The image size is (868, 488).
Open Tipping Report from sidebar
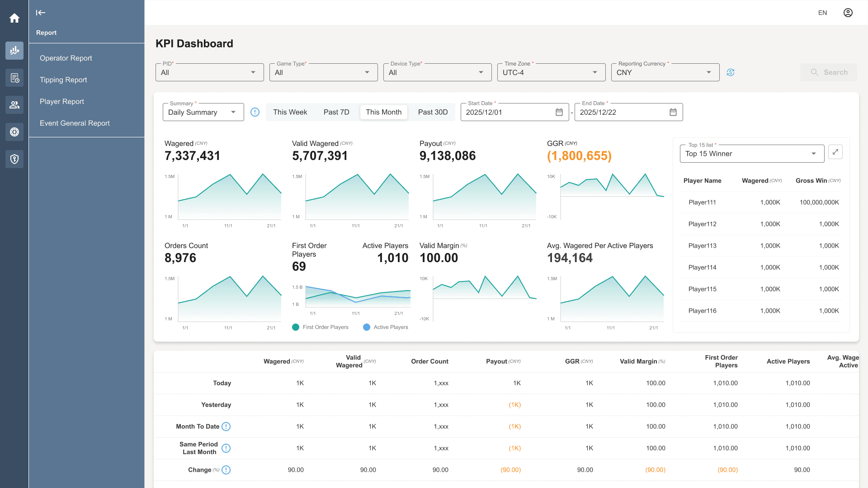tap(63, 80)
